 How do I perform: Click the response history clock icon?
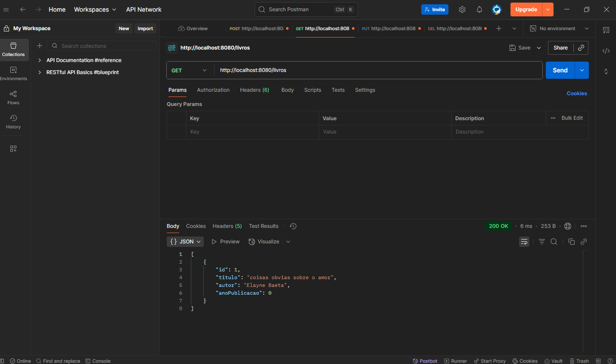[293, 226]
